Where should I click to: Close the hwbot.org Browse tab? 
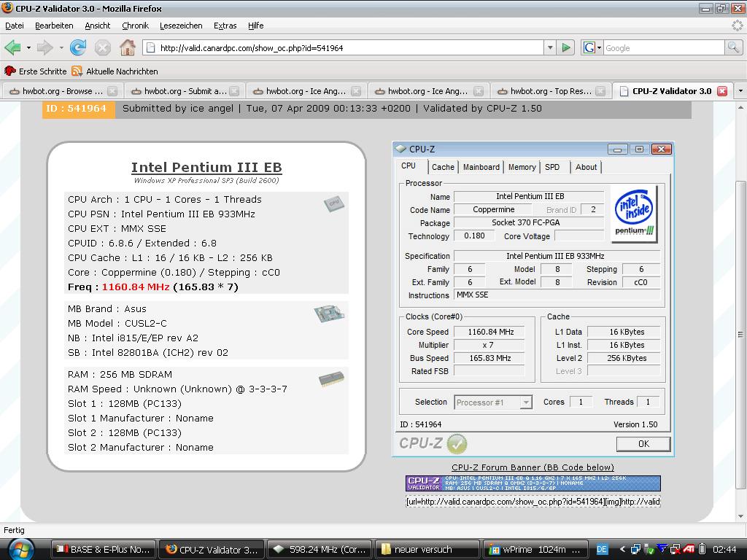[x=112, y=91]
